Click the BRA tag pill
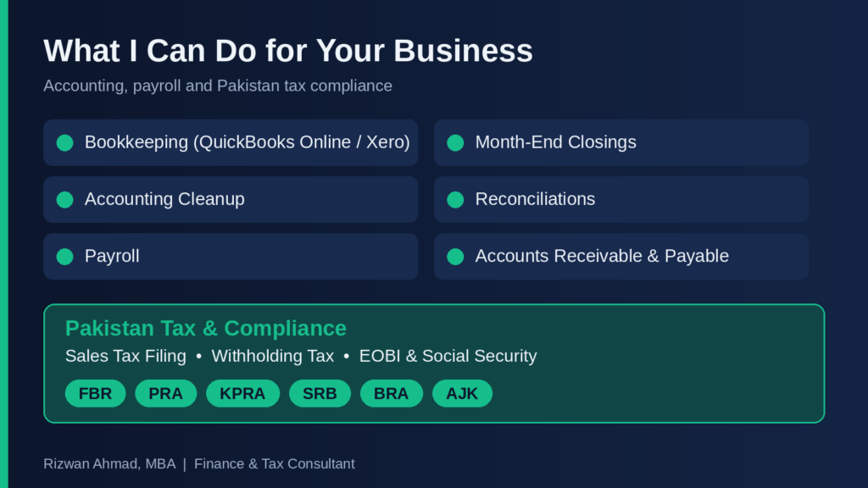 click(x=392, y=393)
